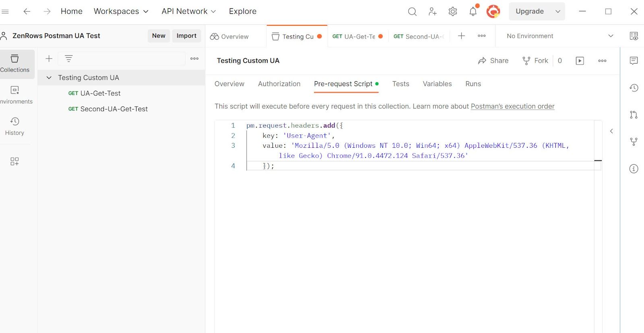644x333 pixels.
Task: Open the notifications bell
Action: click(x=473, y=11)
